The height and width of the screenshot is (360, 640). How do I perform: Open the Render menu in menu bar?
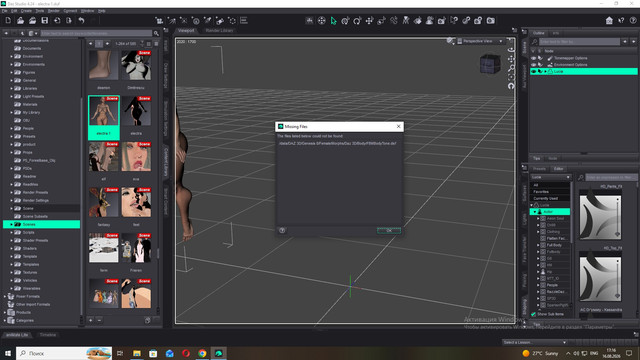point(53,11)
